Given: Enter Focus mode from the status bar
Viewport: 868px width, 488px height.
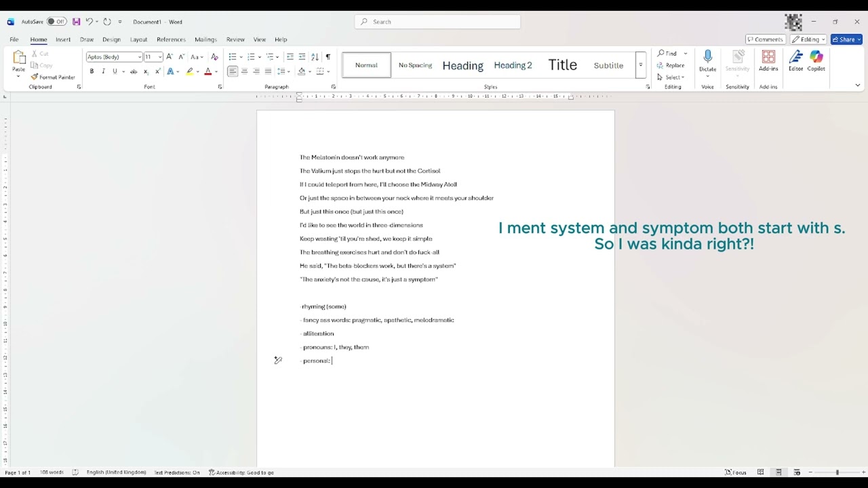Looking at the screenshot, I should pyautogui.click(x=736, y=472).
